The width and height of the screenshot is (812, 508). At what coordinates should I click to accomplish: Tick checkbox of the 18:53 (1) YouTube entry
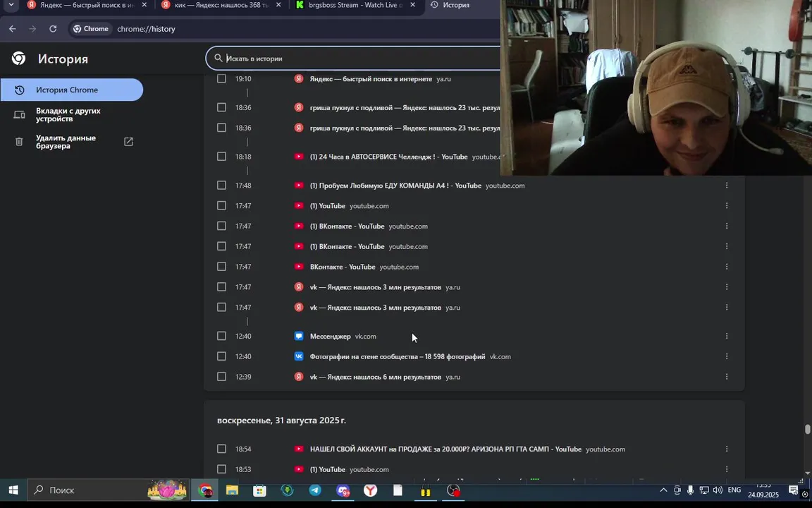[x=221, y=469]
